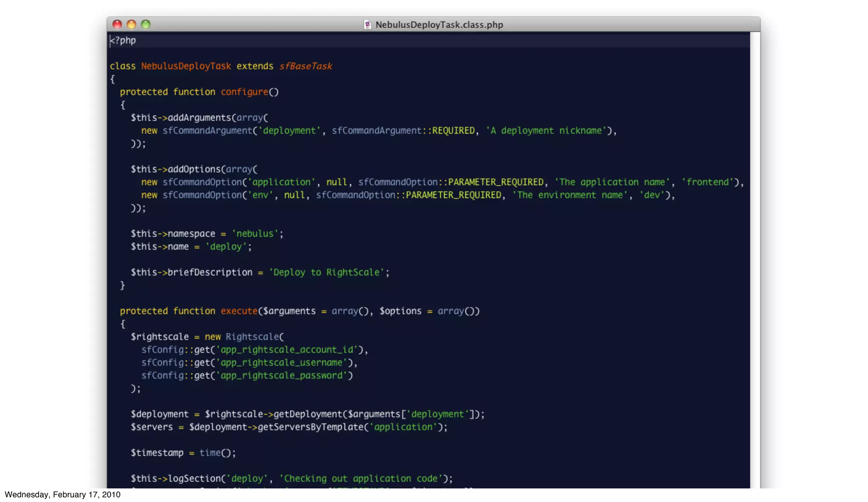Click the getServersByTemplate method call
868x502 pixels.
(310, 427)
